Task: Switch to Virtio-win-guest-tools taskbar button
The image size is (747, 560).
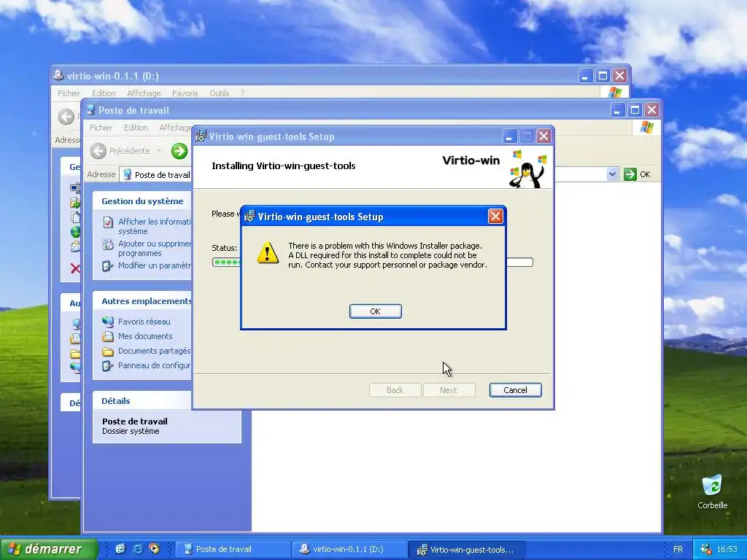Action: click(468, 550)
